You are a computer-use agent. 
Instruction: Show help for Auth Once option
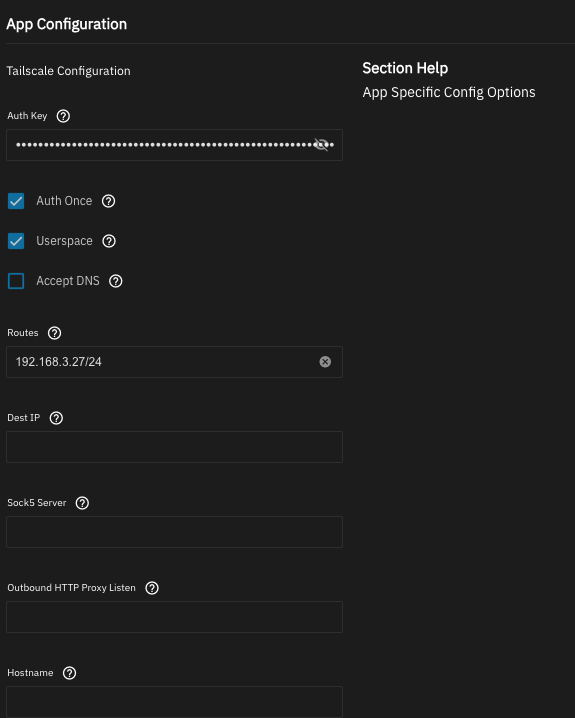pos(108,201)
